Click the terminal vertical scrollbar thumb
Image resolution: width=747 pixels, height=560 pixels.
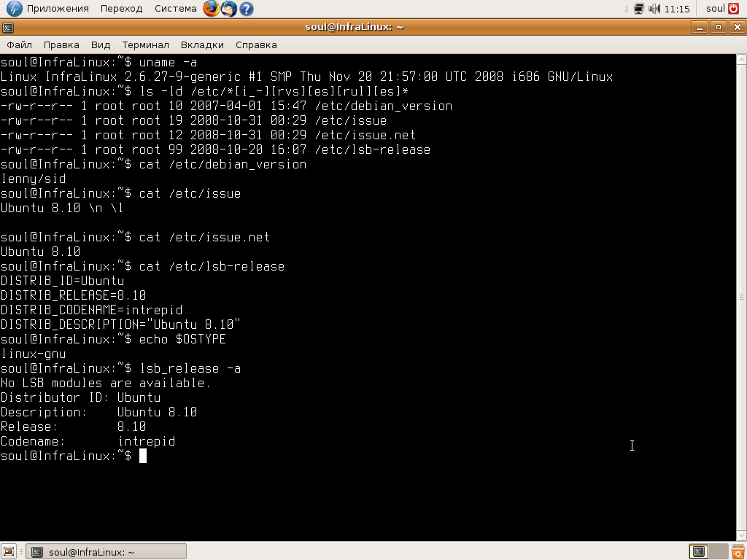(741, 297)
